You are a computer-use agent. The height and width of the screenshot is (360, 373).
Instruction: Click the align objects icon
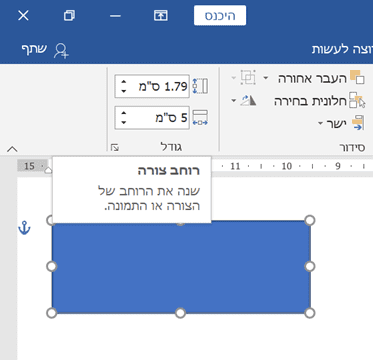(x=358, y=123)
